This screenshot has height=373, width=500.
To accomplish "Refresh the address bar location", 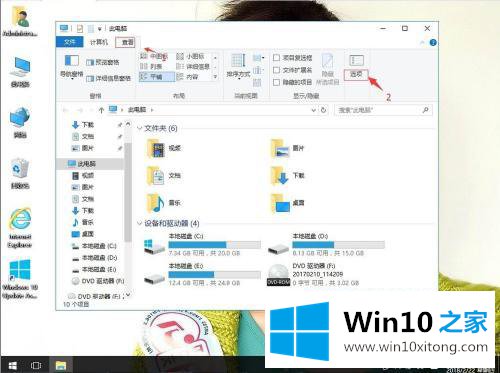I will (323, 110).
